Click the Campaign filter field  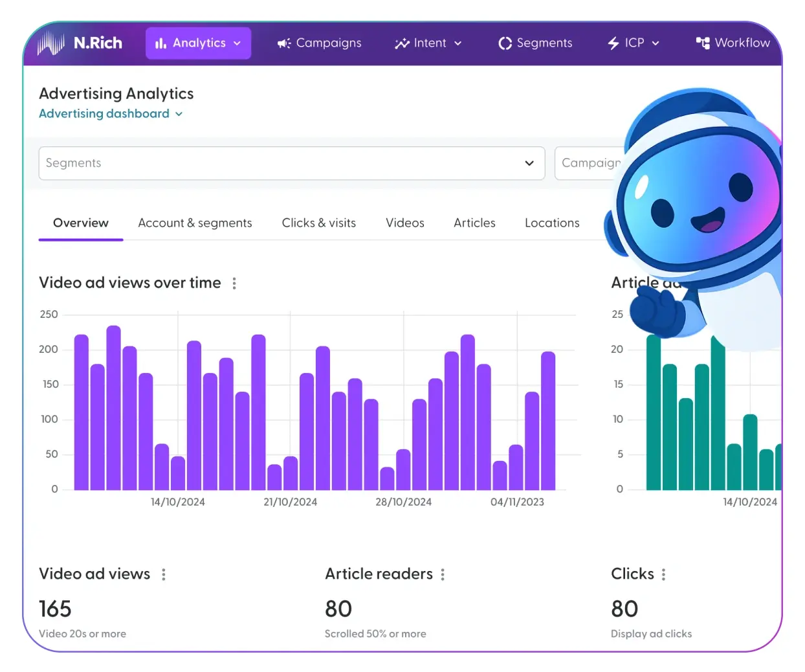pos(589,163)
